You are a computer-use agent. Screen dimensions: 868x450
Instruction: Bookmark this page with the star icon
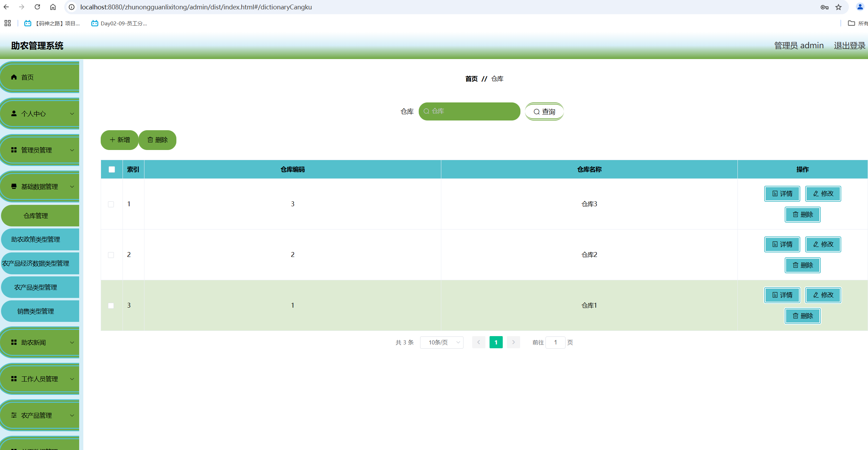click(838, 7)
